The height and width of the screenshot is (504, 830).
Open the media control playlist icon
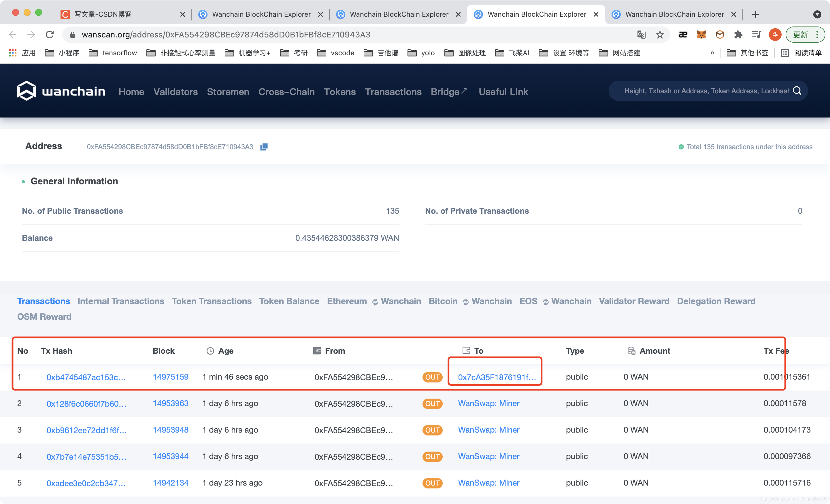(x=757, y=34)
